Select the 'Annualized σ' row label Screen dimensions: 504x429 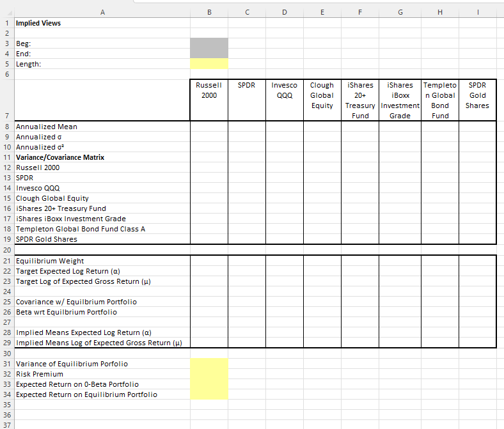click(102, 137)
